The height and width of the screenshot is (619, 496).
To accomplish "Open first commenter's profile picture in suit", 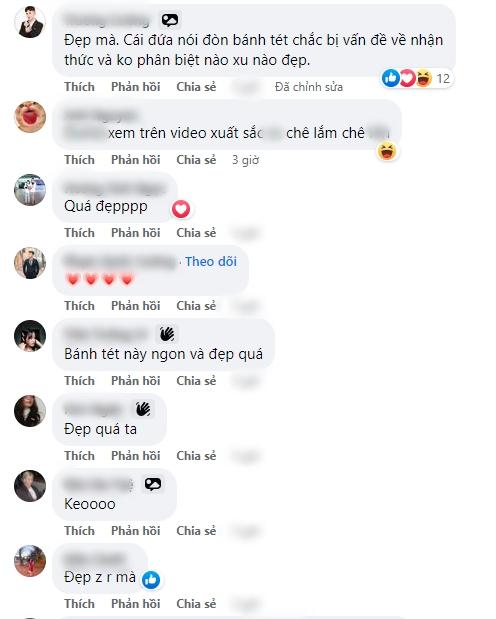I will (30, 22).
